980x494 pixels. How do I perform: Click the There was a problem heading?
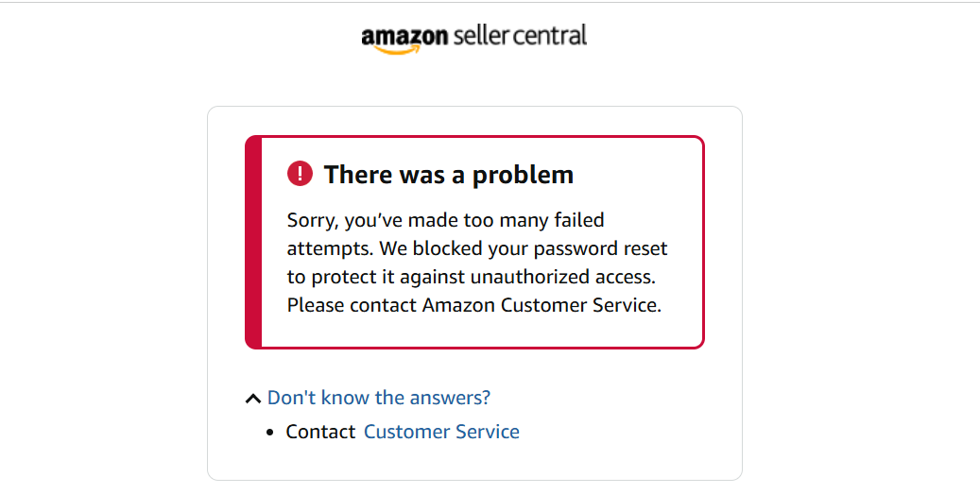click(x=448, y=174)
